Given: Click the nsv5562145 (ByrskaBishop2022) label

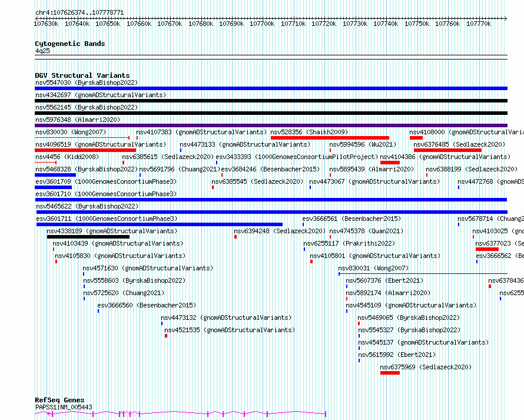Looking at the screenshot, I should click(x=87, y=107).
